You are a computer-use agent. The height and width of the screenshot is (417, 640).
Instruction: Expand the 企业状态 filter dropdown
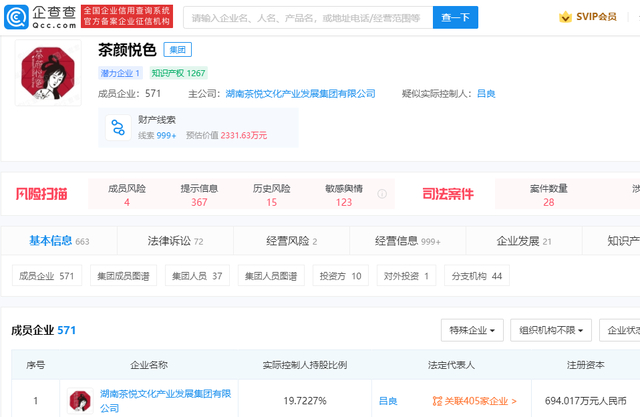tap(622, 330)
